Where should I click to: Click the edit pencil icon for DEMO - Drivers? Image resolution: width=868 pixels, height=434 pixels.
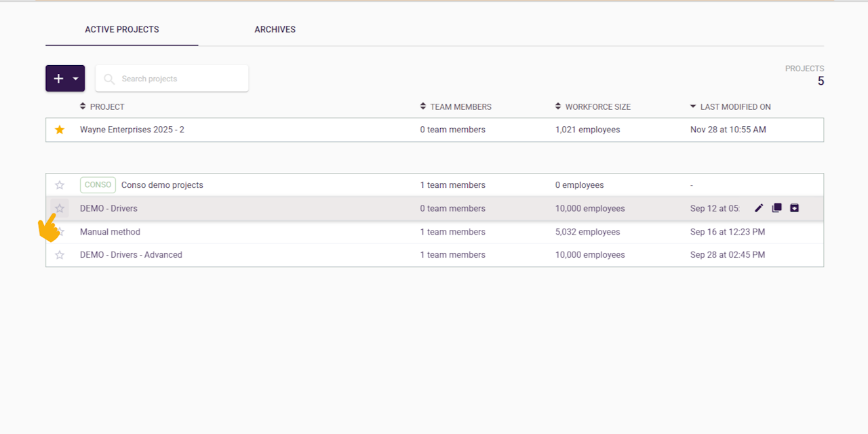click(759, 208)
